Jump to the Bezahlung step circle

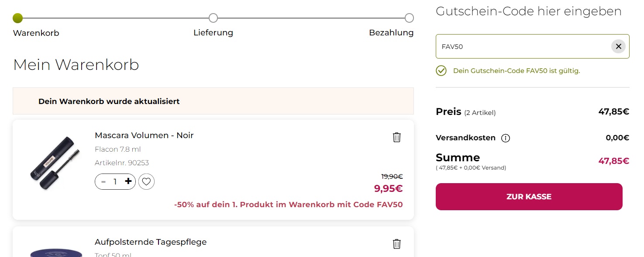point(409,18)
